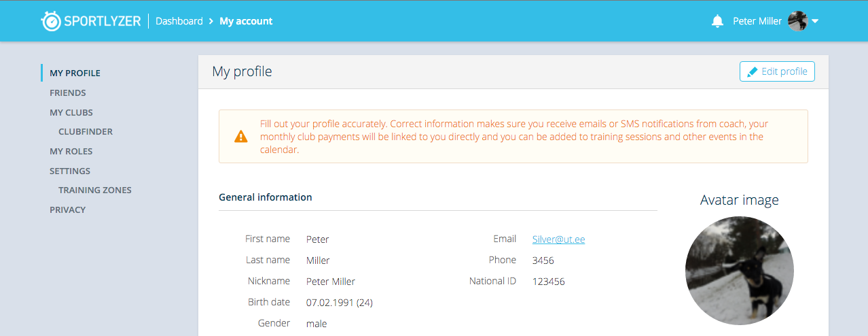Click the Avatar image heading

(740, 200)
